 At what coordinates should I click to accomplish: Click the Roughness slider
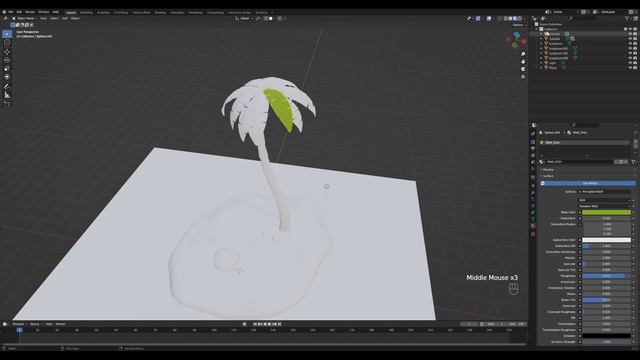[607, 276]
